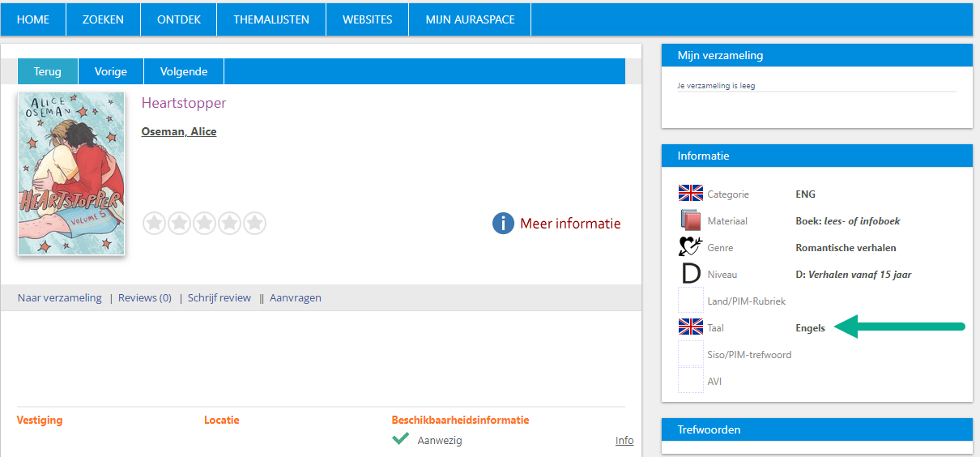Rate the book with the fifth star

click(254, 223)
